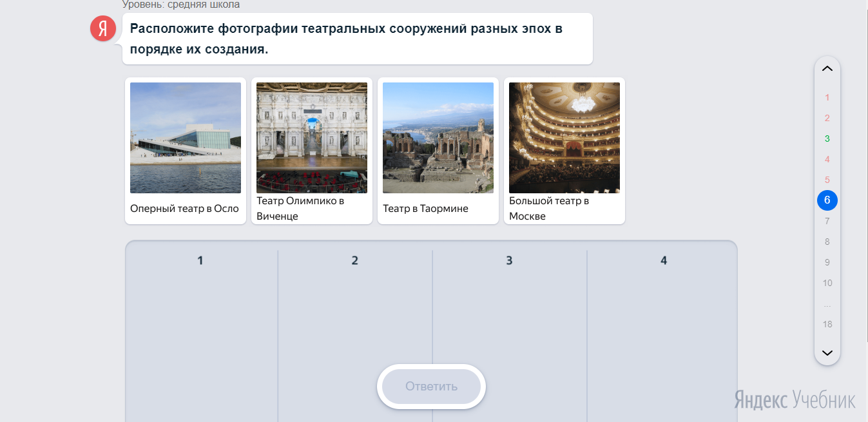
Task: Open green question 3 in the navigator
Action: click(827, 139)
